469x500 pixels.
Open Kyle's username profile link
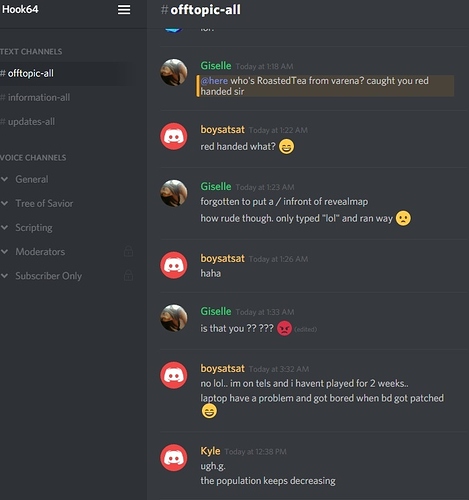click(x=210, y=451)
